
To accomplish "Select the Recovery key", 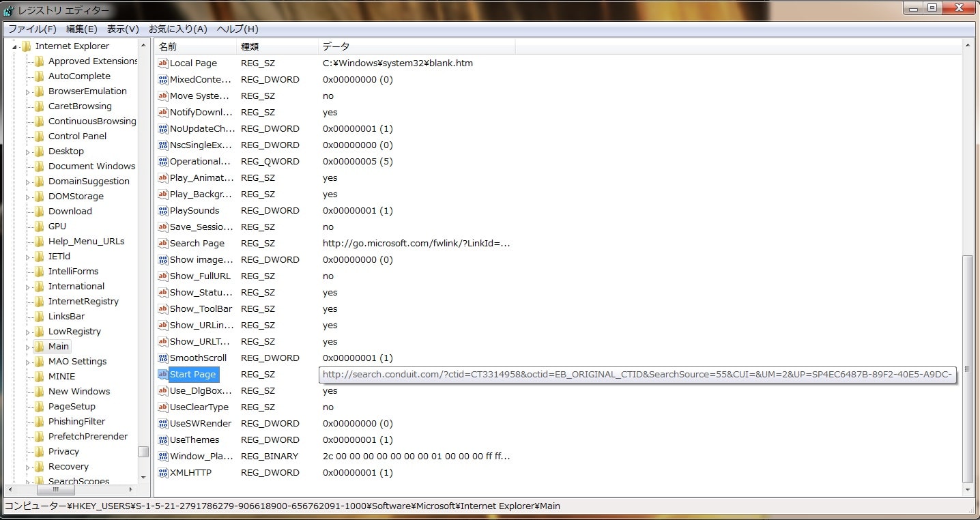I will click(68, 466).
